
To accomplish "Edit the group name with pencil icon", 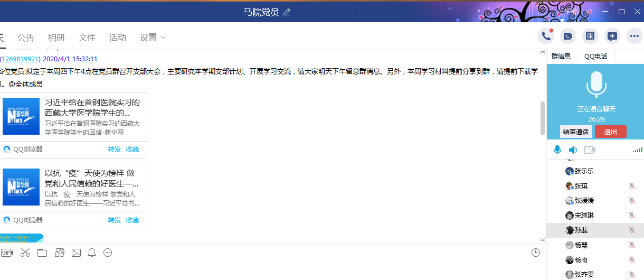I will [x=287, y=12].
